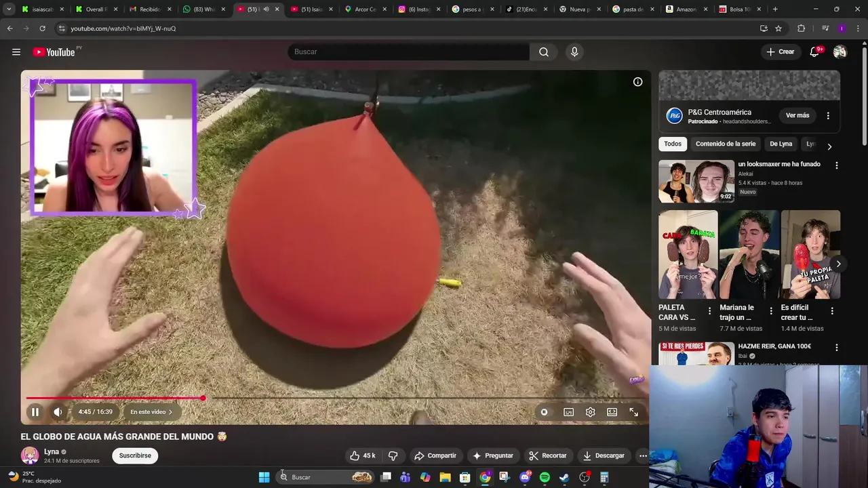Enter fullscreen mode
Image resolution: width=868 pixels, height=488 pixels.
click(634, 412)
